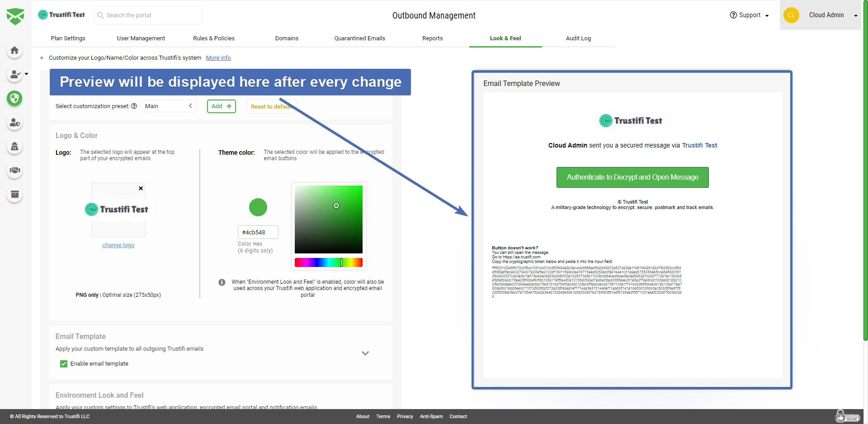Remove the uploaded logo with the X icon
The image size is (868, 424).
point(140,188)
